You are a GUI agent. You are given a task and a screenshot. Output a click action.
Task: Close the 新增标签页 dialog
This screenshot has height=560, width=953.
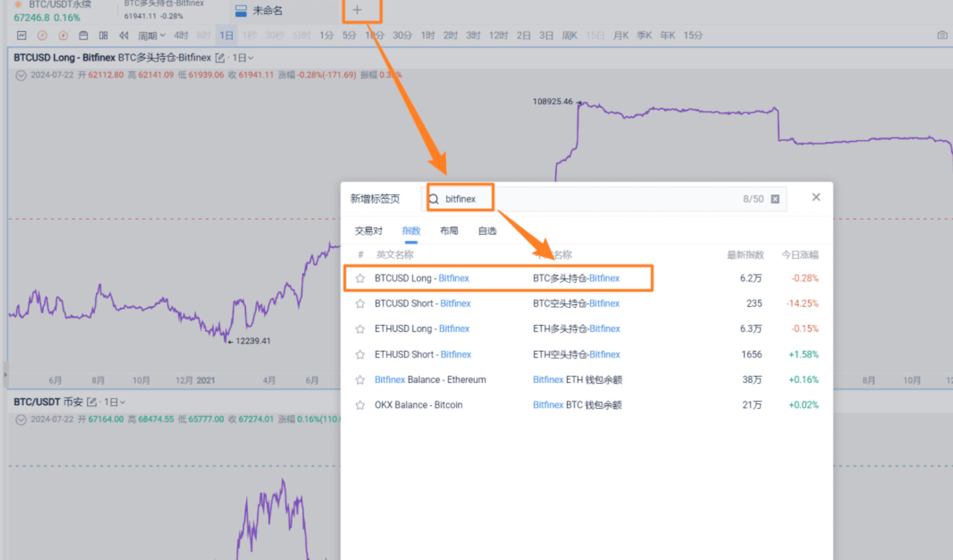coord(816,197)
